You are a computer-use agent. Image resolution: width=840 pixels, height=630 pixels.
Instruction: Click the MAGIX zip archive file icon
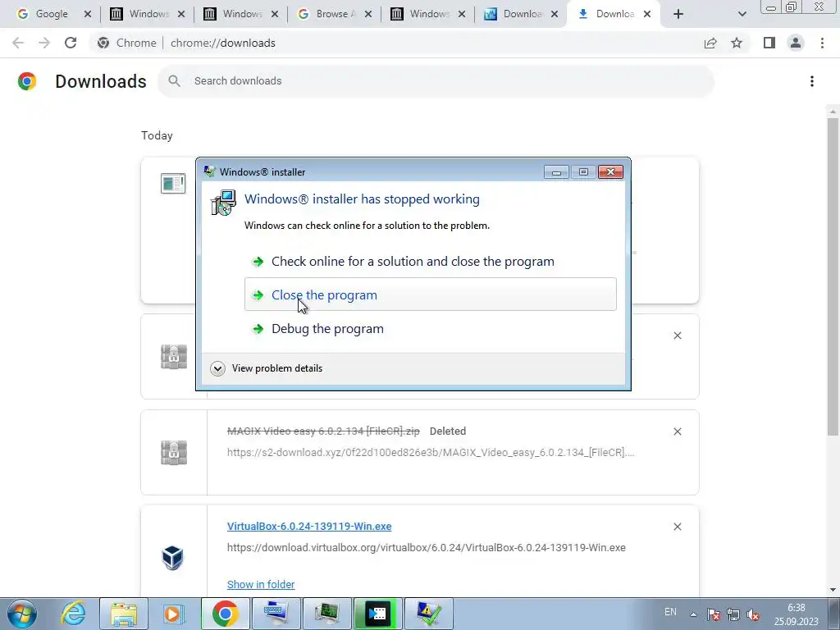click(x=174, y=453)
